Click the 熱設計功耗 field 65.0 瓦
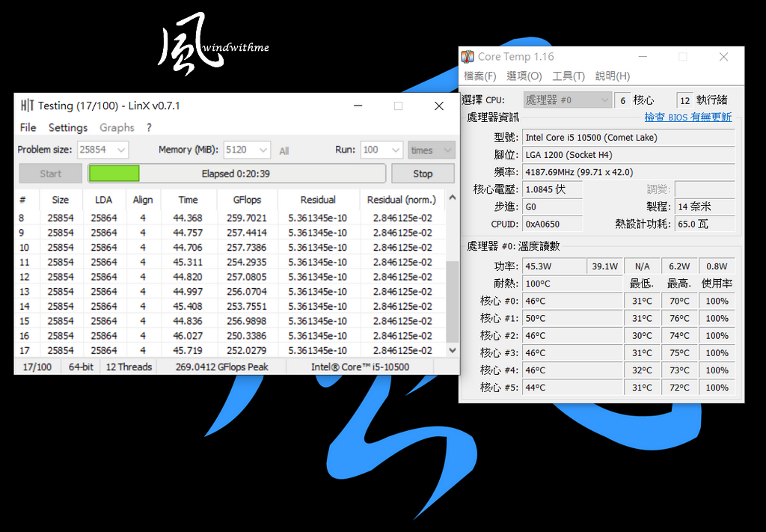The width and height of the screenshot is (766, 532). coord(705,224)
